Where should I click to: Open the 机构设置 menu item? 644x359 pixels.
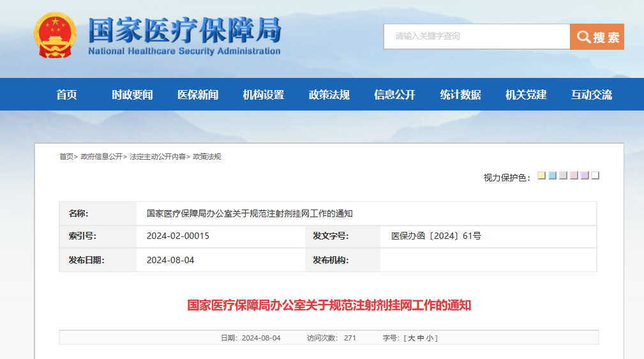click(263, 95)
